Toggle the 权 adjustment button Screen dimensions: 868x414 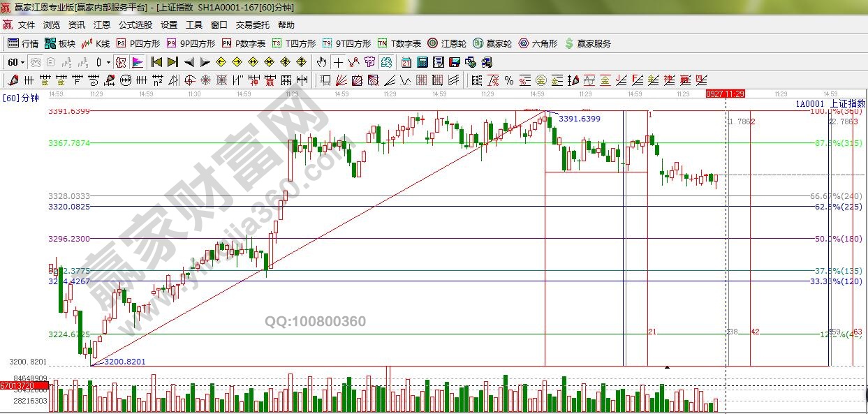(x=121, y=62)
